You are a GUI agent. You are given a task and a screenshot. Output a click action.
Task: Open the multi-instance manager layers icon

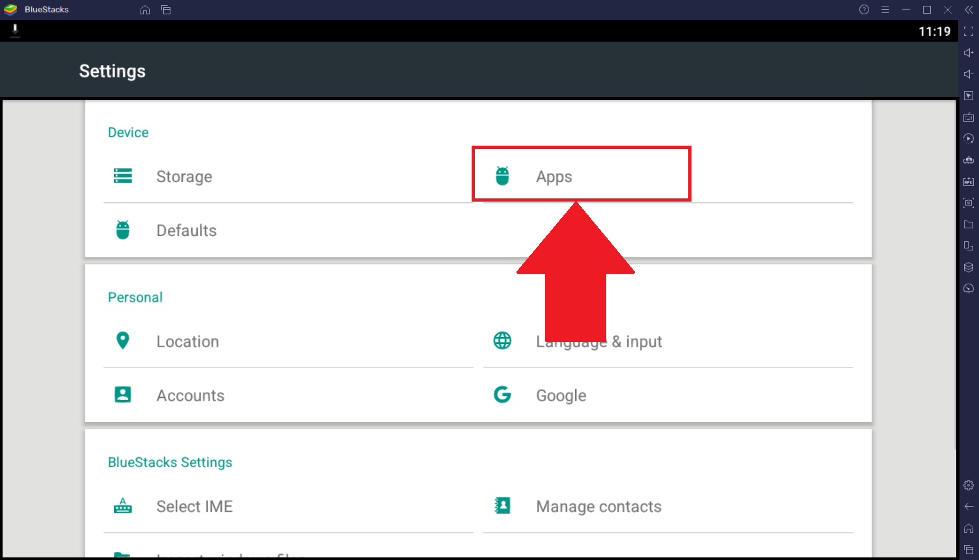click(x=969, y=267)
